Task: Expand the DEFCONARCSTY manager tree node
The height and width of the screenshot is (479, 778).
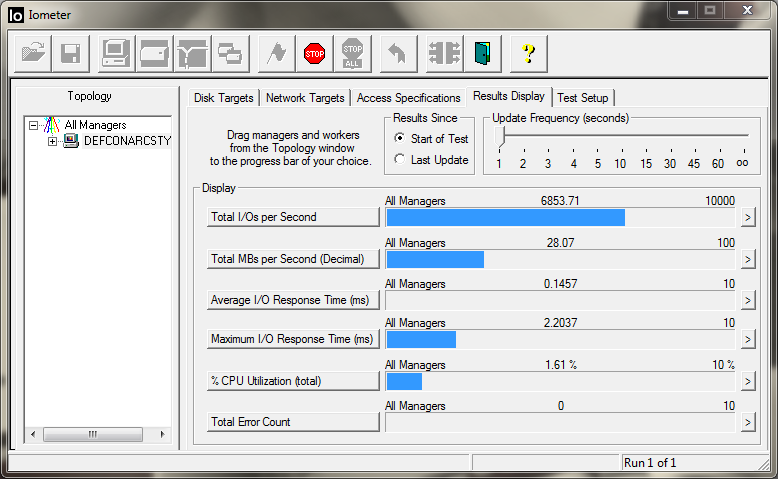Action: [x=53, y=141]
